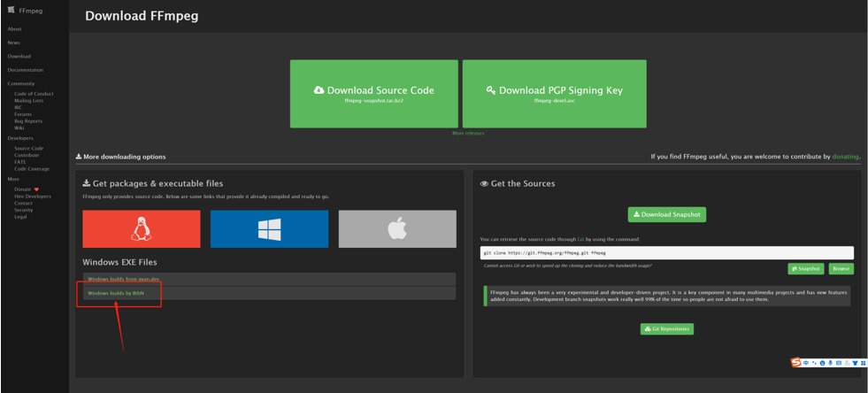Click the Download Source Code button
Screen dimensions: 868x393
click(x=374, y=94)
